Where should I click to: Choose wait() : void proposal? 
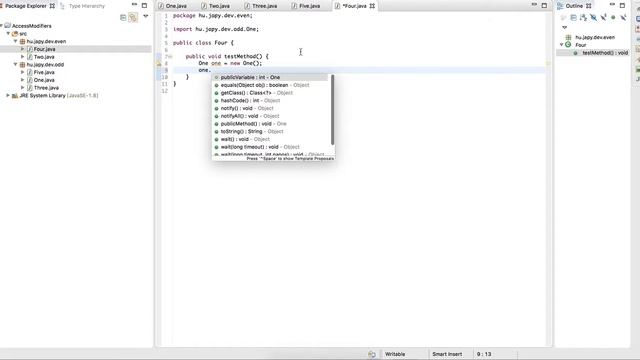[x=270, y=140]
